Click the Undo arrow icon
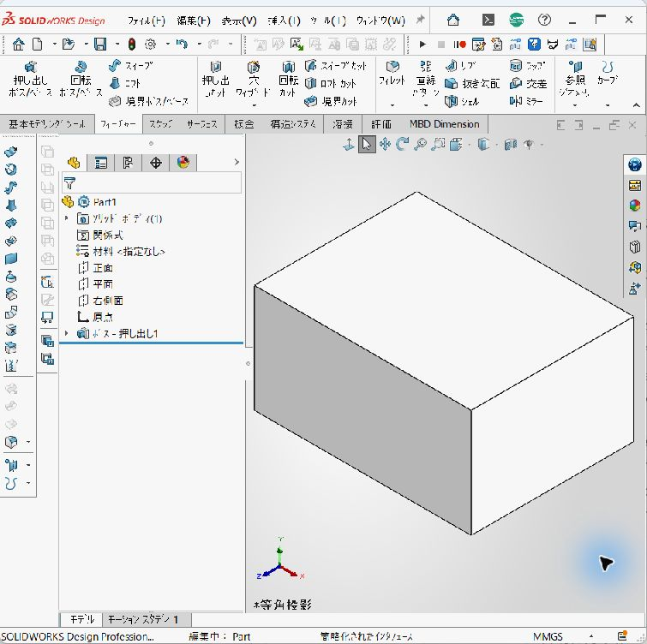The height and width of the screenshot is (644, 647). 182,45
